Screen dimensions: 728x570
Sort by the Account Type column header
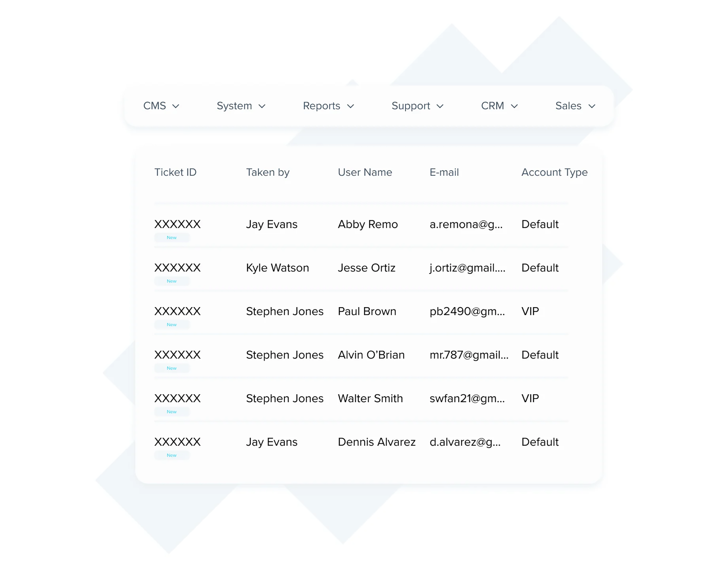(x=554, y=172)
